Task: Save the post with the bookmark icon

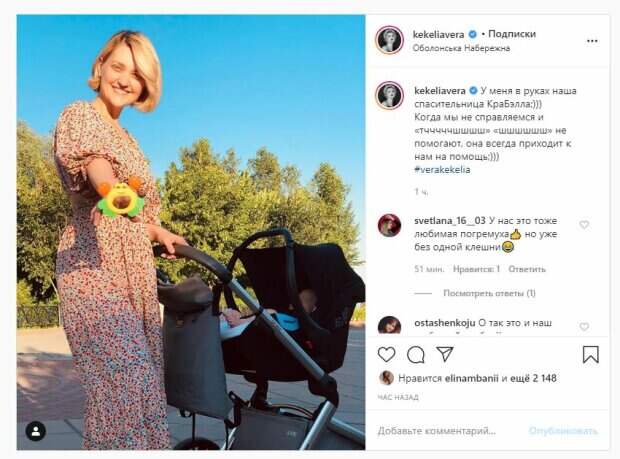Action: click(590, 354)
